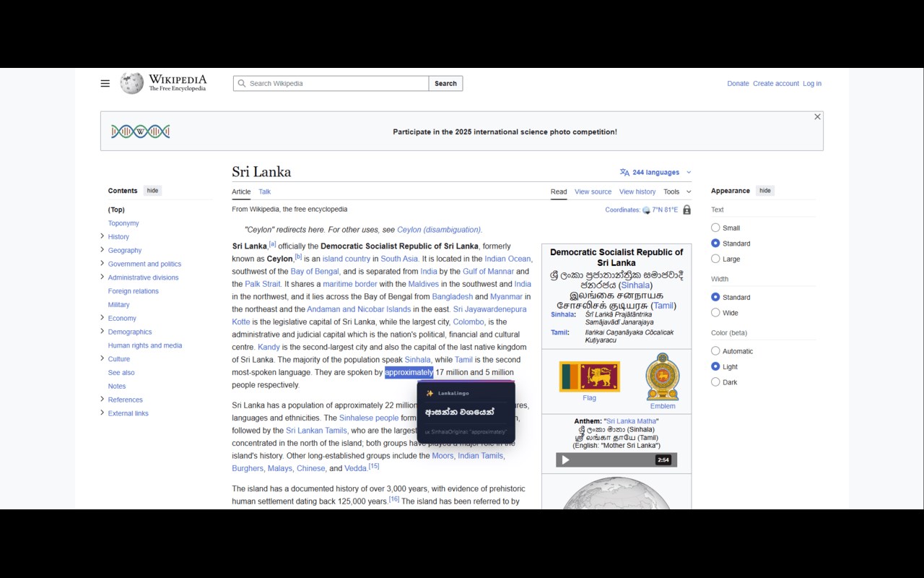This screenshot has width=924, height=578.
Task: Open the View history tab
Action: (637, 191)
